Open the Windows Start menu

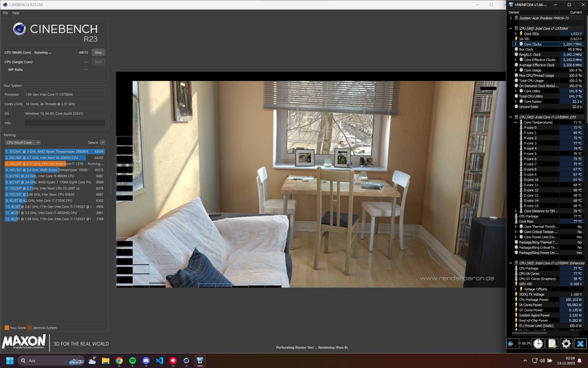(10, 361)
